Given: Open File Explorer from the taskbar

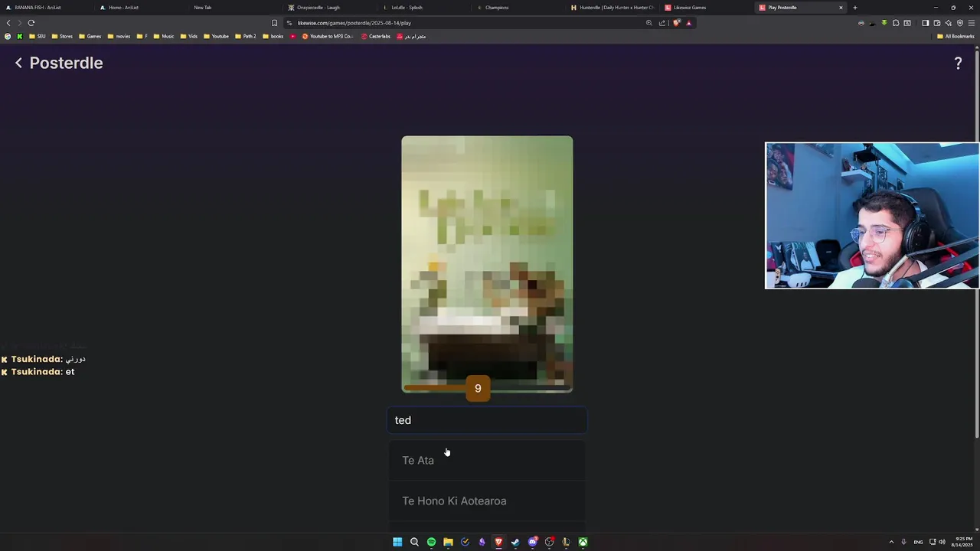Looking at the screenshot, I should 448,542.
